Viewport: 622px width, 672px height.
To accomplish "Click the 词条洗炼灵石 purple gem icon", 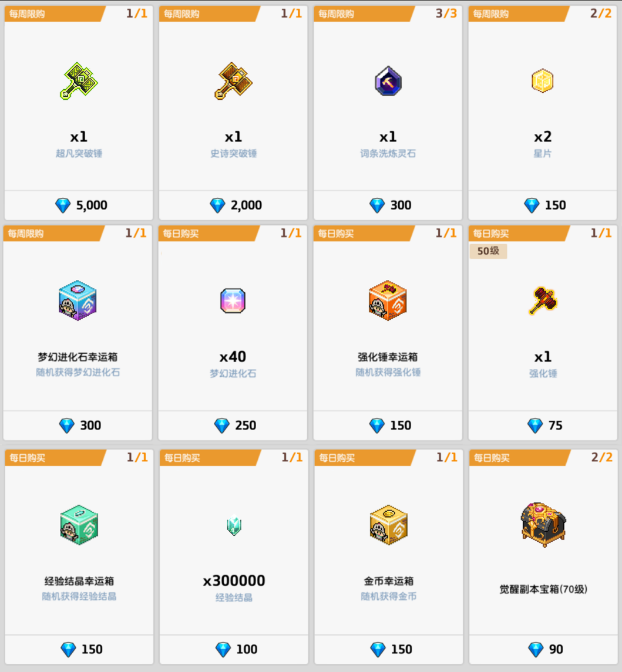I will coord(388,81).
